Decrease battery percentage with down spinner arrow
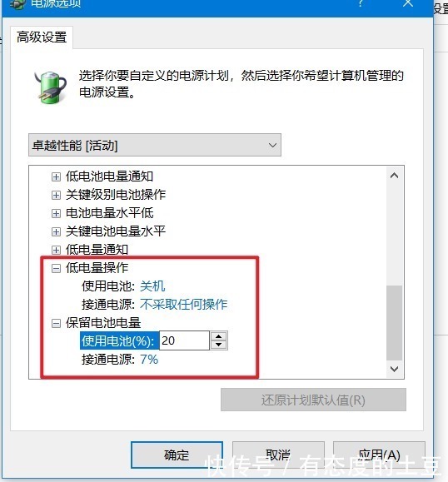 pyautogui.click(x=219, y=345)
